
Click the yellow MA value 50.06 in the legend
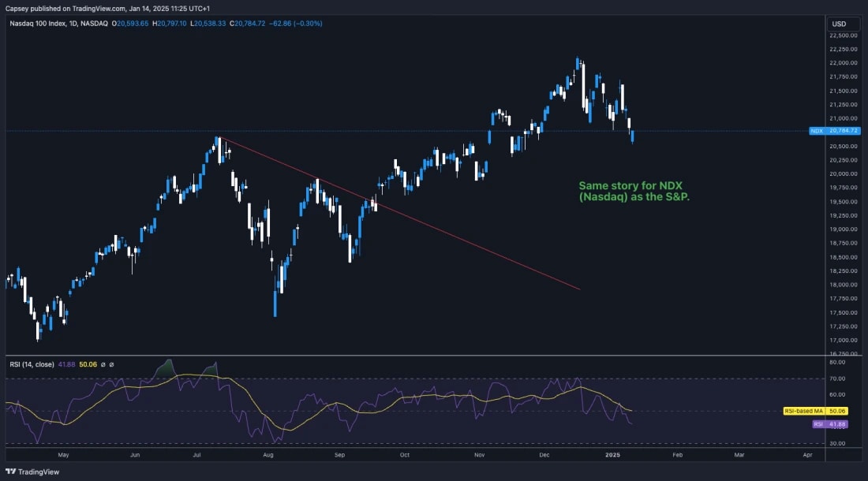(x=88, y=364)
